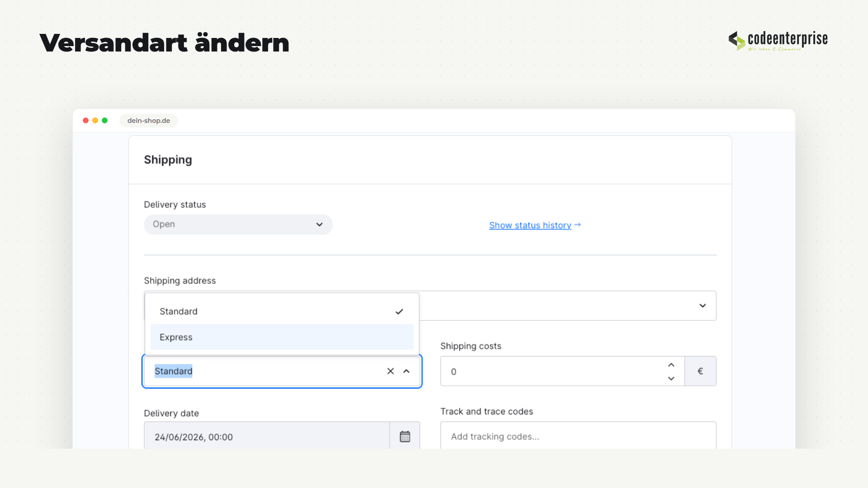Click the Delivery date field
Viewport: 868px width, 488px height.
tap(267, 436)
